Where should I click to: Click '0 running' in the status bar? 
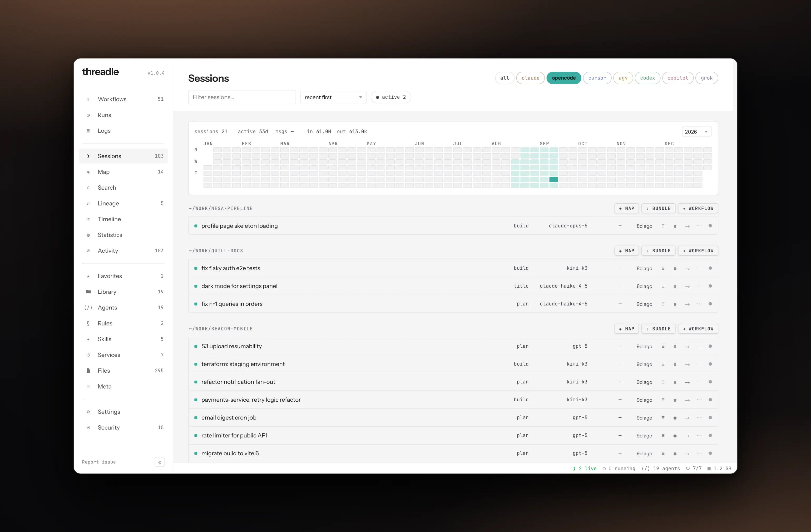point(619,469)
